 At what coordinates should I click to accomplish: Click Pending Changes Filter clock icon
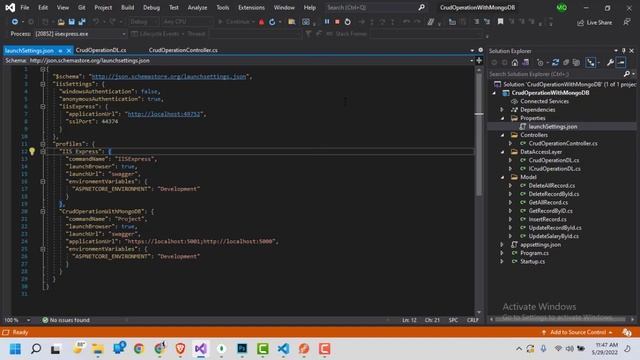click(540, 62)
